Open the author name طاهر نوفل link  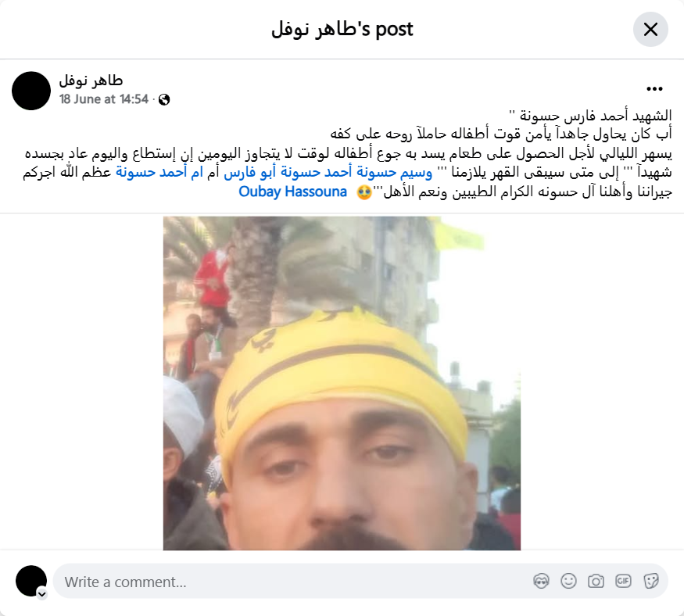click(91, 81)
